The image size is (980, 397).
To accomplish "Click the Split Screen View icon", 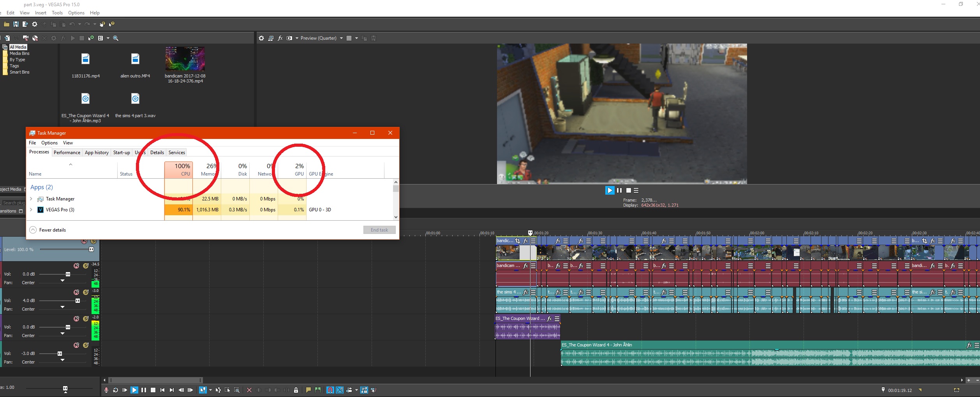I will tap(289, 38).
